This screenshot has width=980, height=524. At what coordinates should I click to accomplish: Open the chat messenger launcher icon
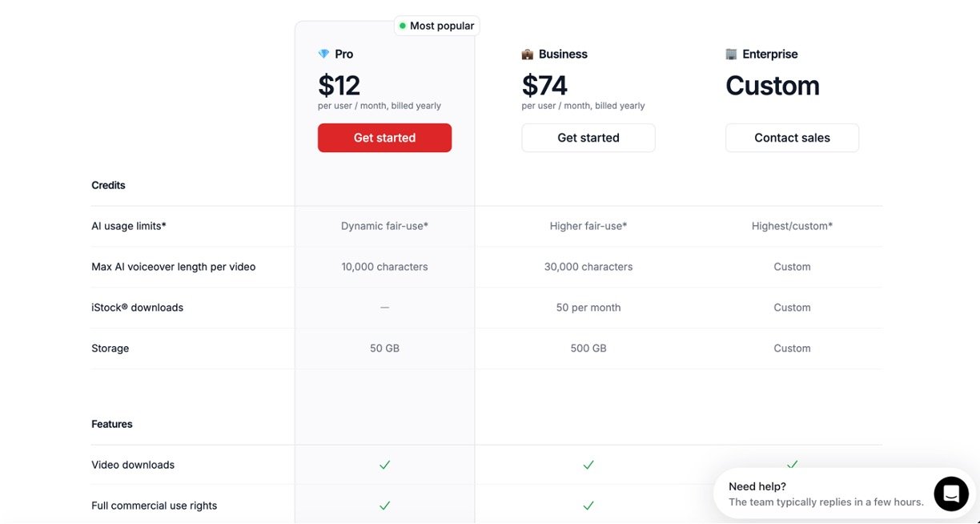pos(950,494)
